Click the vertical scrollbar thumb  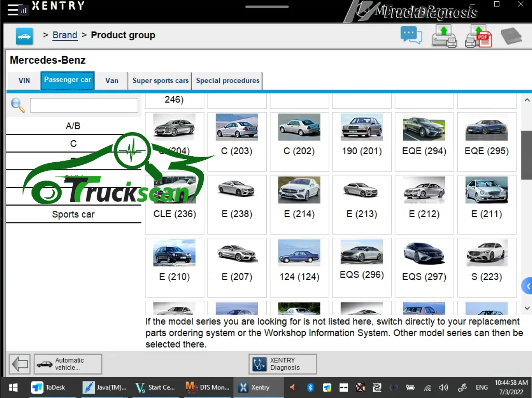click(527, 155)
